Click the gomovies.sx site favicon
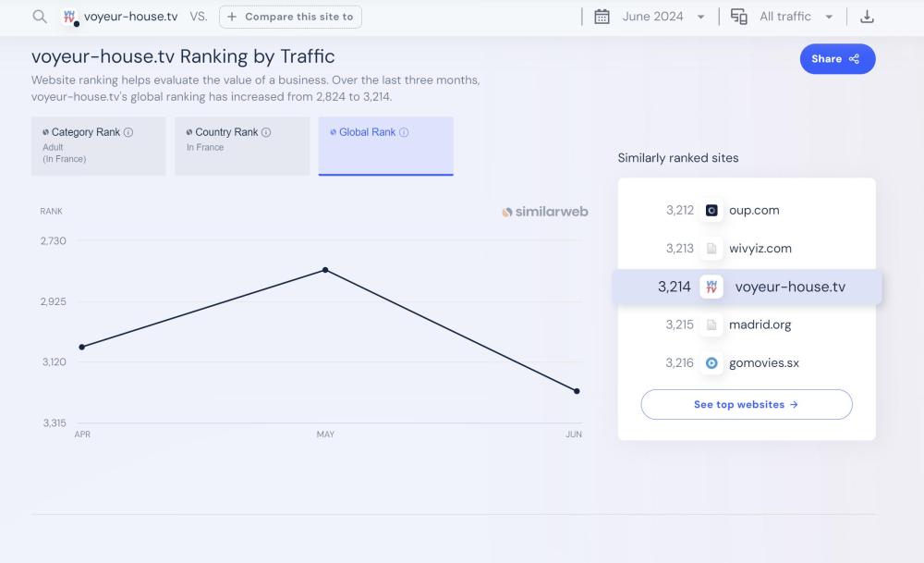The image size is (924, 563). pyautogui.click(x=711, y=363)
